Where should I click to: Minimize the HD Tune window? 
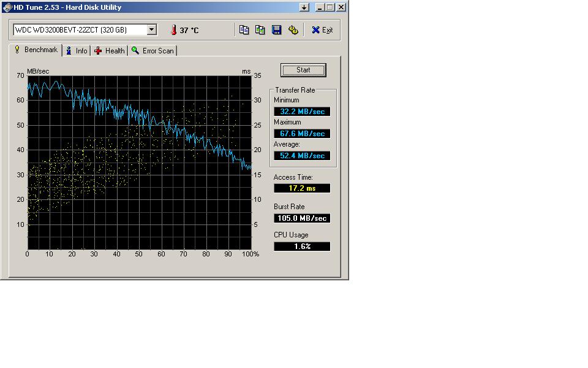pos(320,7)
